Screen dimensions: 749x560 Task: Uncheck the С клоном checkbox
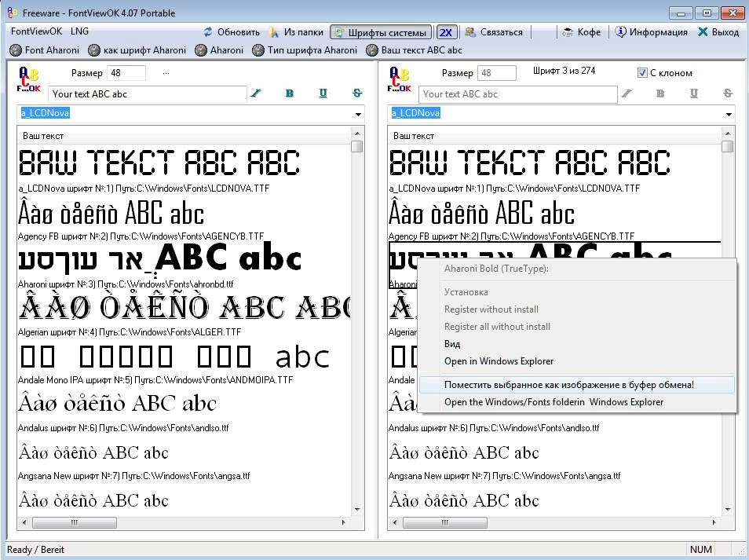642,72
